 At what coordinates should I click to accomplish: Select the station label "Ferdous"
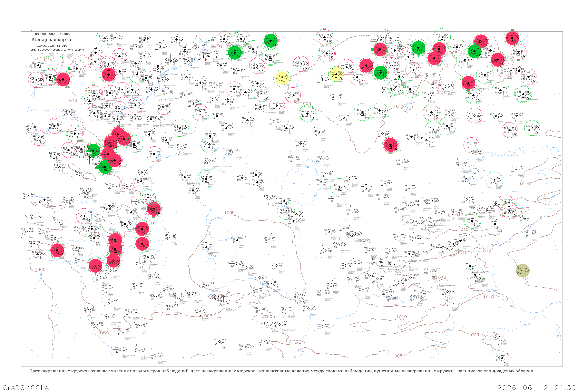(269, 348)
